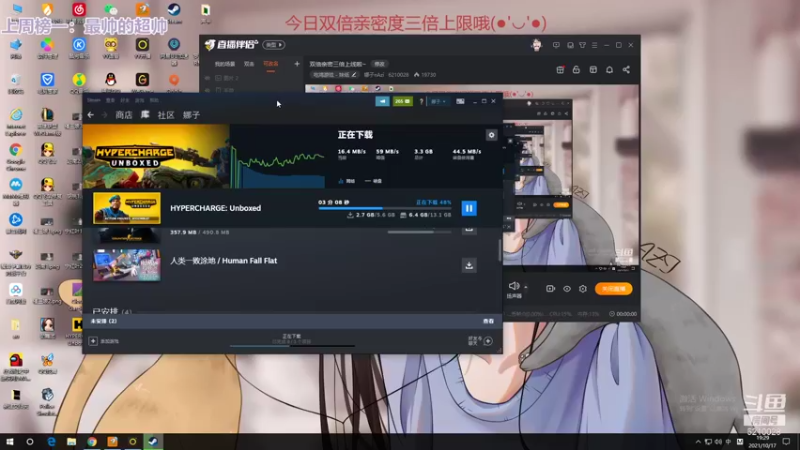
Task: Open the gift box icon with red dot
Action: click(x=560, y=70)
